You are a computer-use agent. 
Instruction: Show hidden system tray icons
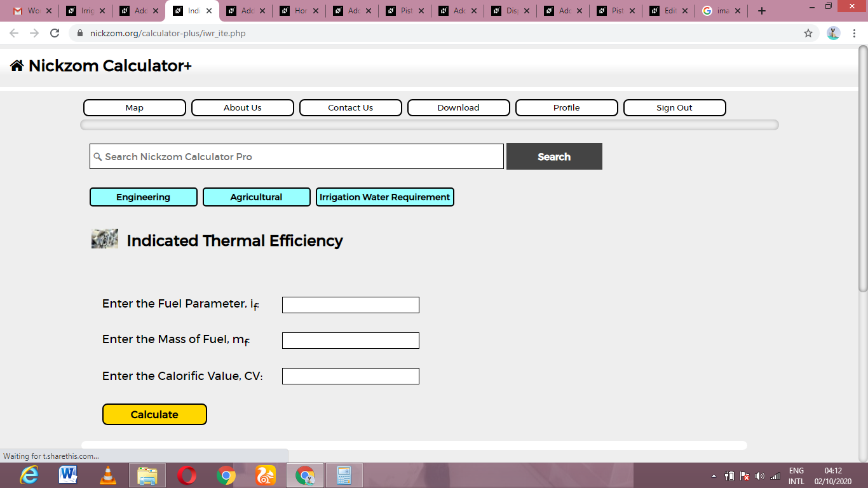pyautogui.click(x=714, y=476)
